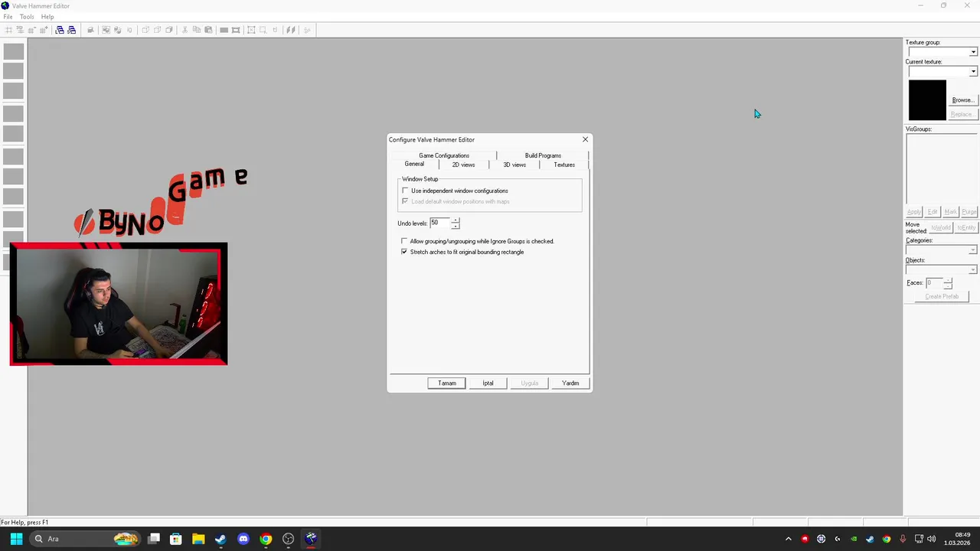Click Load default window positions checkbox

pyautogui.click(x=406, y=201)
